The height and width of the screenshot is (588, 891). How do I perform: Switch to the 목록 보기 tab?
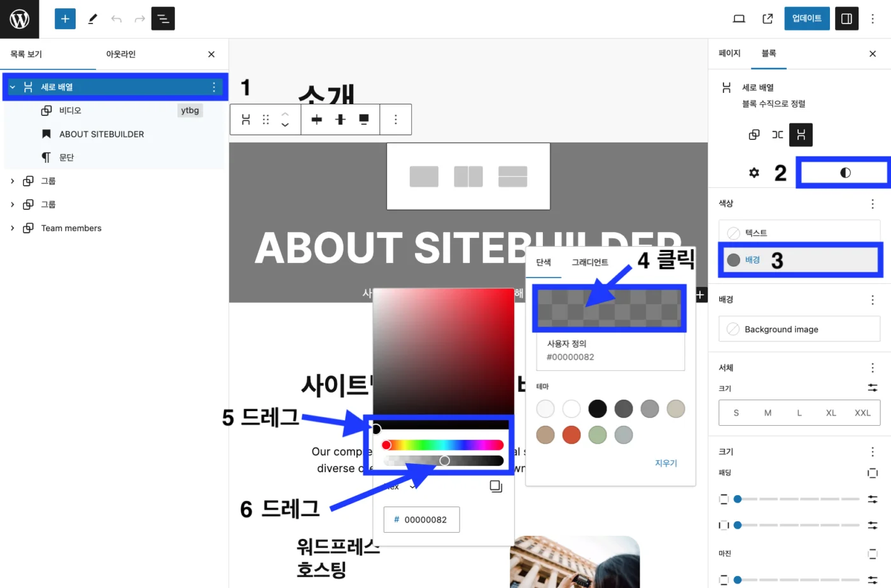click(x=26, y=54)
